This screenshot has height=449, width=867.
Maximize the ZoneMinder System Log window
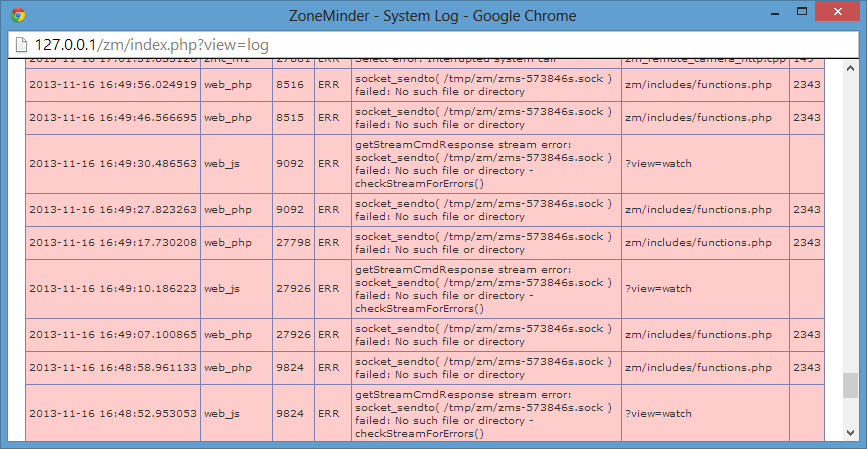point(801,11)
